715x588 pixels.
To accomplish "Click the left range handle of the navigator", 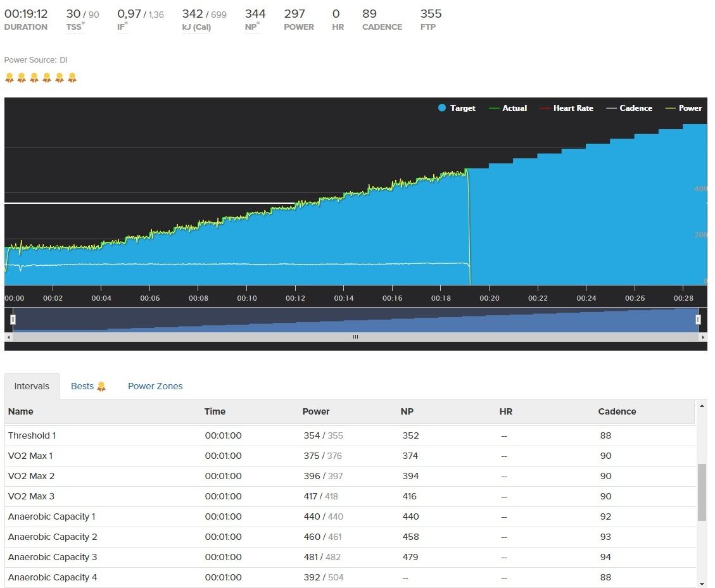I will coord(13,320).
